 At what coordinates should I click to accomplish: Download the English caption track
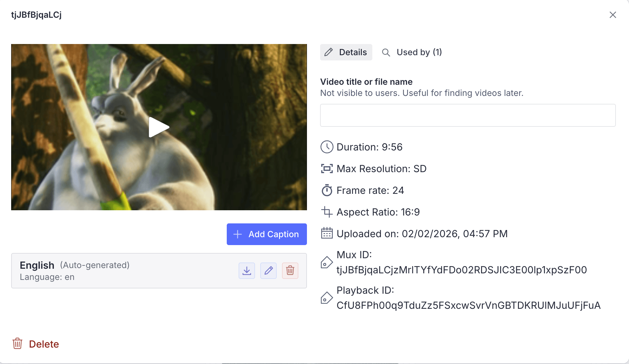247,271
